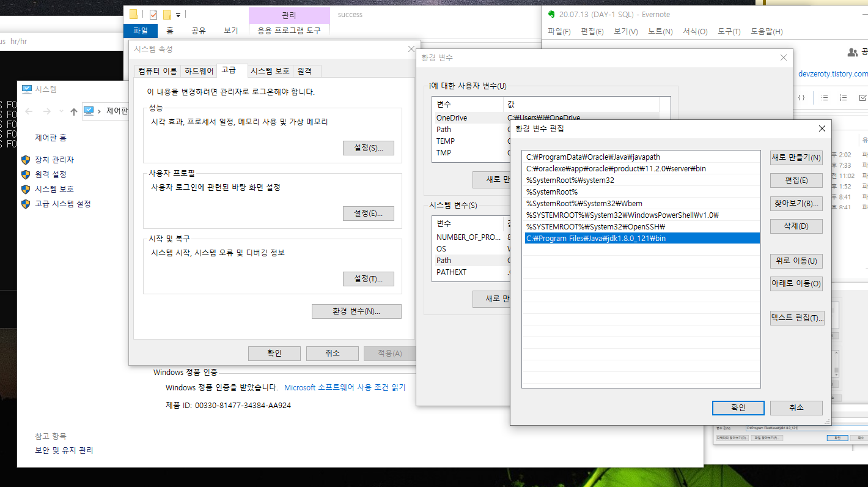Click the folder icon in Explorer quick access toolbar
Viewport: 868px width, 487px height.
pos(133,15)
